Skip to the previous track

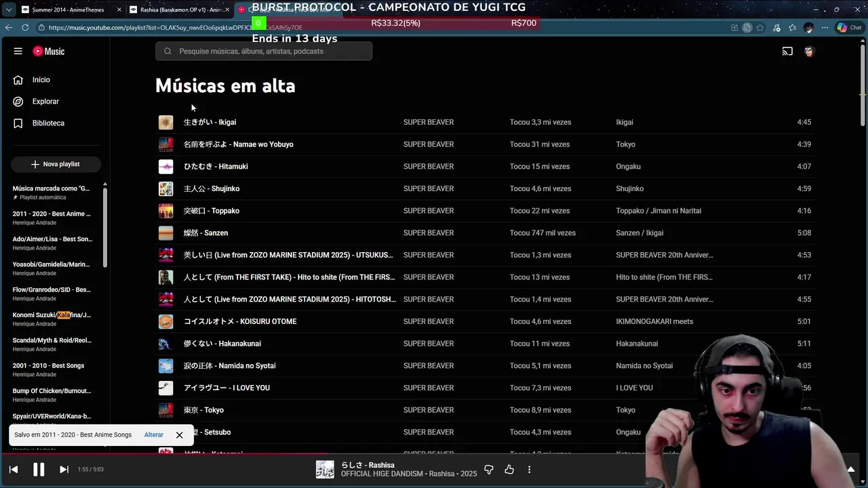point(14,469)
